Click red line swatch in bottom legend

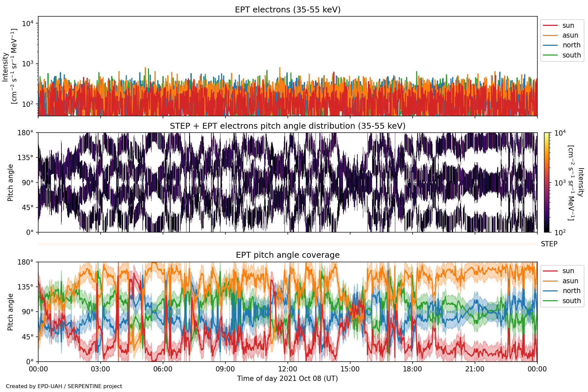click(550, 271)
